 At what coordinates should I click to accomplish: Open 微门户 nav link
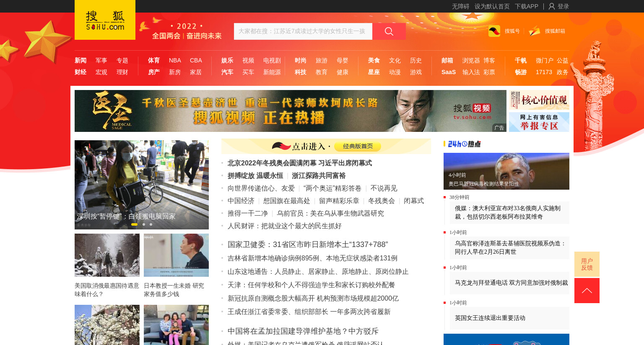pos(545,60)
